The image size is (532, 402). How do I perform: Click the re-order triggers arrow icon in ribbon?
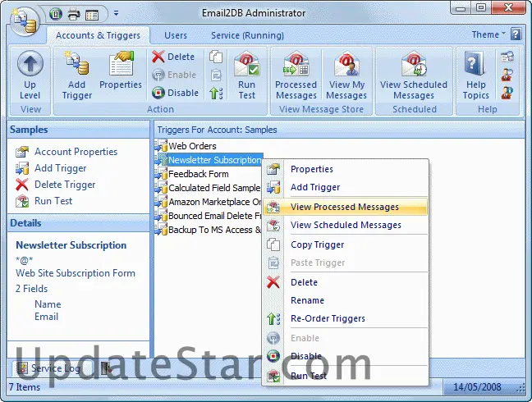[216, 93]
